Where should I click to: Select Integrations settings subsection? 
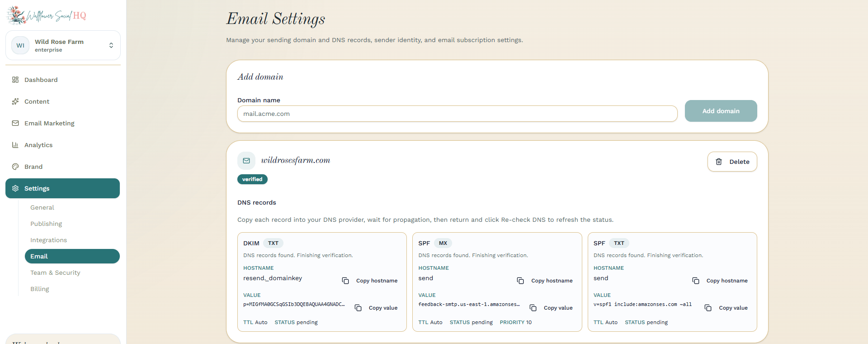tap(72, 240)
